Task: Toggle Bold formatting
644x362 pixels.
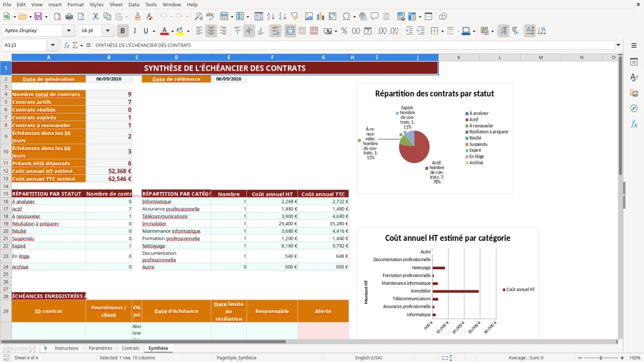Action: point(122,31)
